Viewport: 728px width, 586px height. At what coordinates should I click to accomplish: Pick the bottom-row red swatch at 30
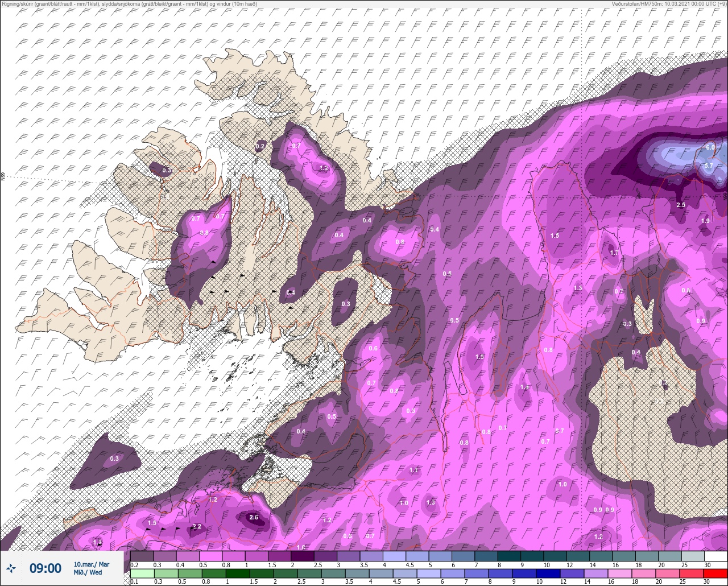click(715, 573)
